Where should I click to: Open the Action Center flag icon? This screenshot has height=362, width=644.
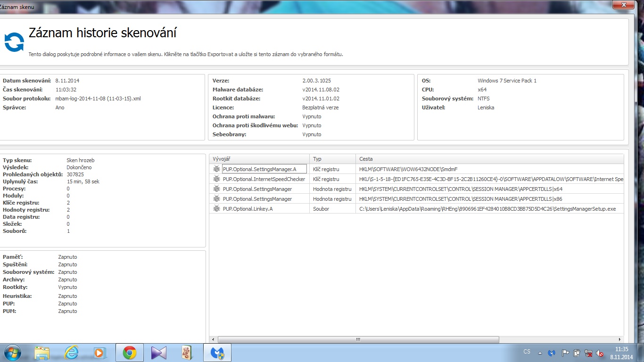pyautogui.click(x=565, y=353)
